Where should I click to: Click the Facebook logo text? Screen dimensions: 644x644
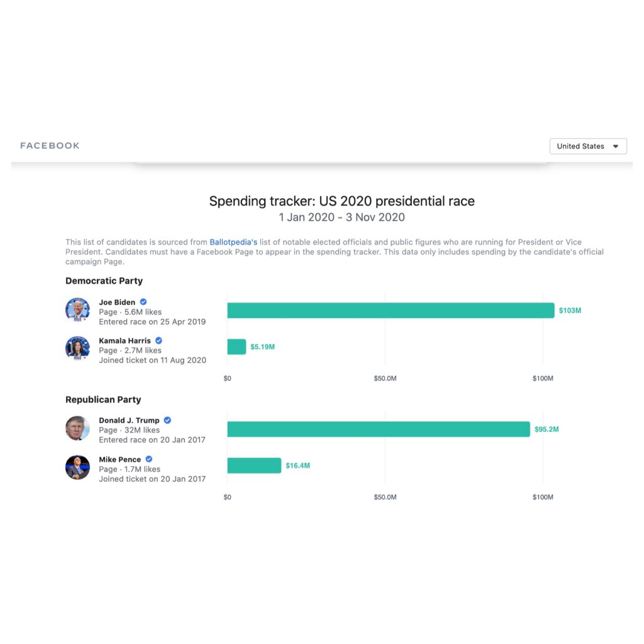click(x=50, y=146)
